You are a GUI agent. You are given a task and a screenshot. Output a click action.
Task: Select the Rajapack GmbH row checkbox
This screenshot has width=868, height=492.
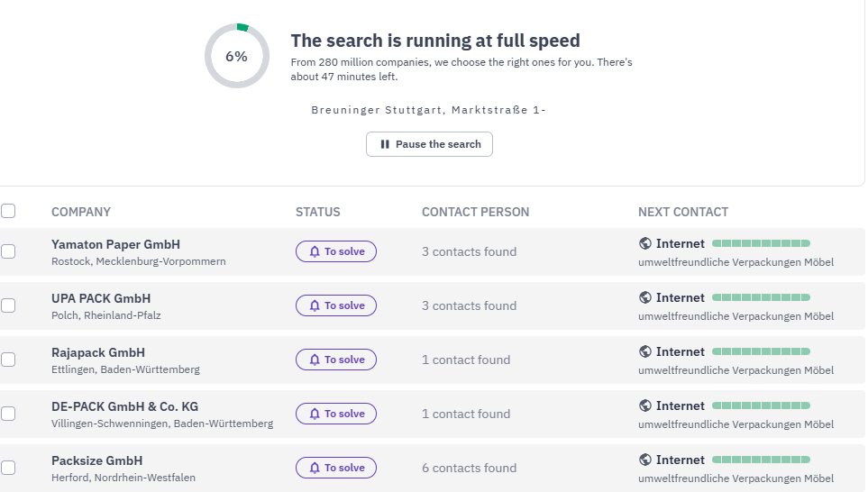click(8, 360)
